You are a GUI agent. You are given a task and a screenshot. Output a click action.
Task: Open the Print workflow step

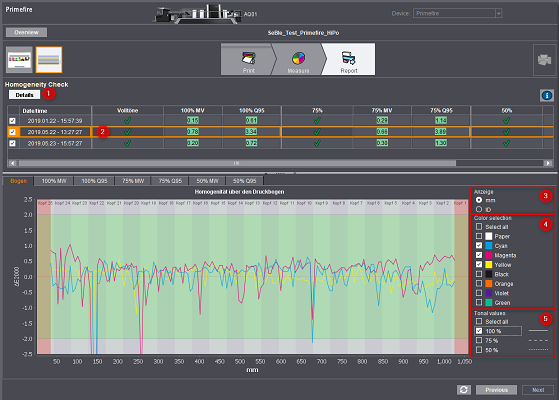(x=248, y=59)
